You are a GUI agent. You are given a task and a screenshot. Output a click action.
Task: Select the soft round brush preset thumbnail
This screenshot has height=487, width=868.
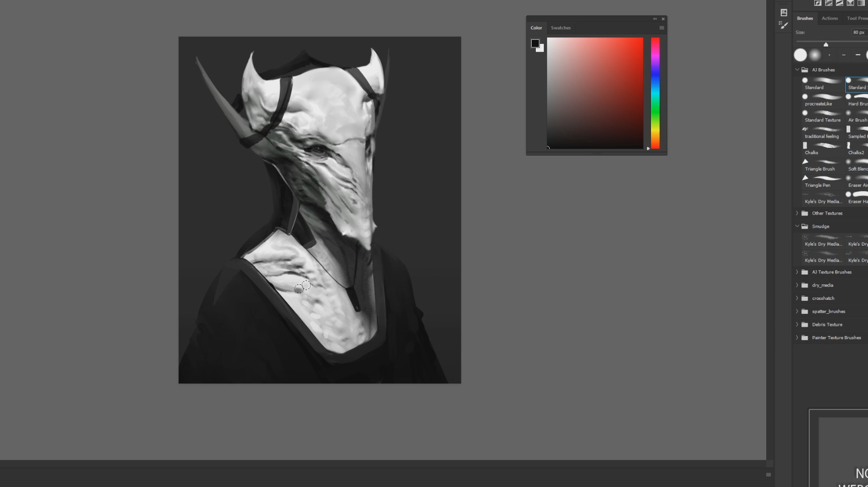click(815, 55)
